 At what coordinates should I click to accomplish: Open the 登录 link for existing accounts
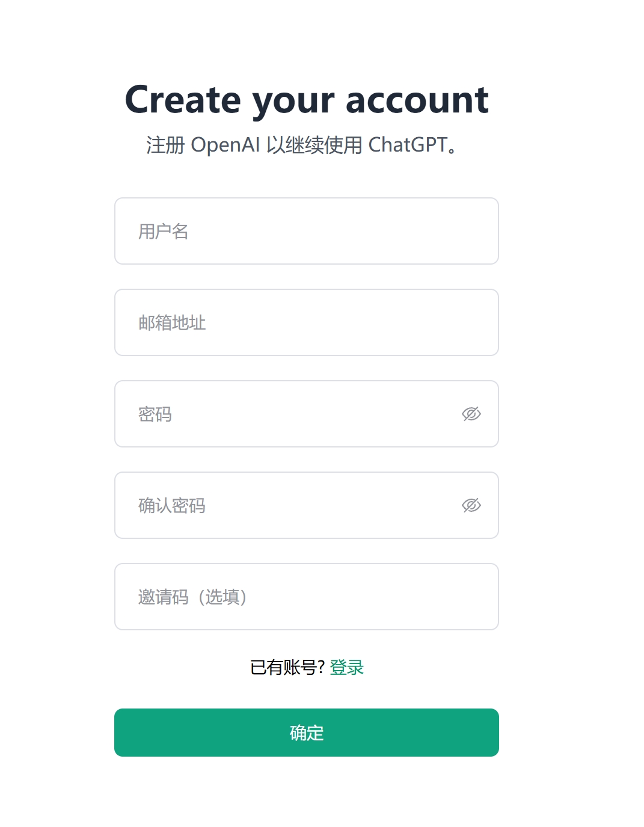347,667
